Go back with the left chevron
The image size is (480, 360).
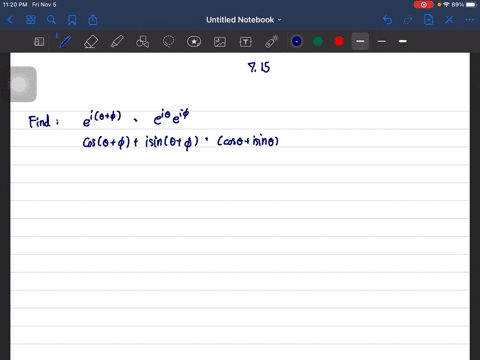coord(10,20)
